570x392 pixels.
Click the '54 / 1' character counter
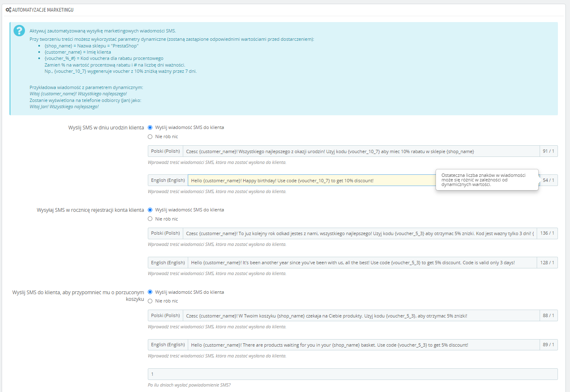coord(548,181)
